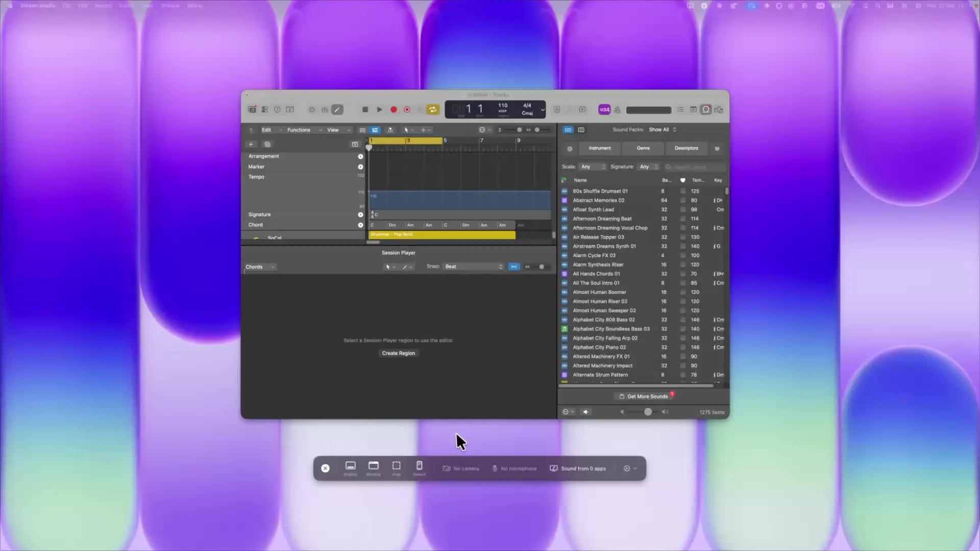Click the add track plus icon
Viewport: 980px width, 551px height.
point(251,144)
